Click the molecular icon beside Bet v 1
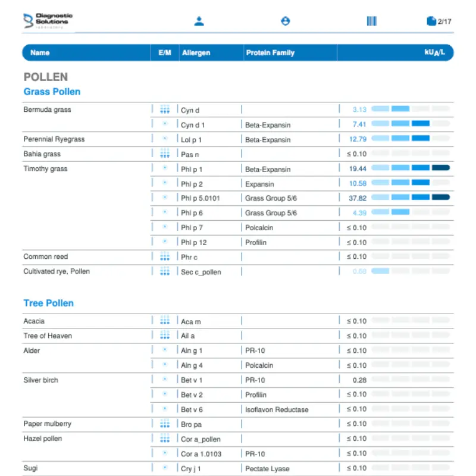Screen dimensions: 476x476 pyautogui.click(x=165, y=380)
